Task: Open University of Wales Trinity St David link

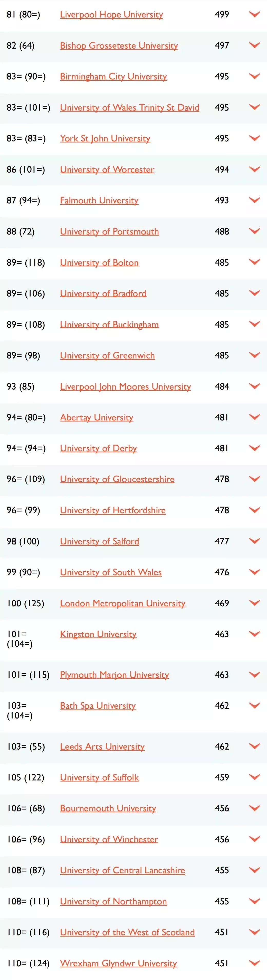Action: [x=129, y=107]
